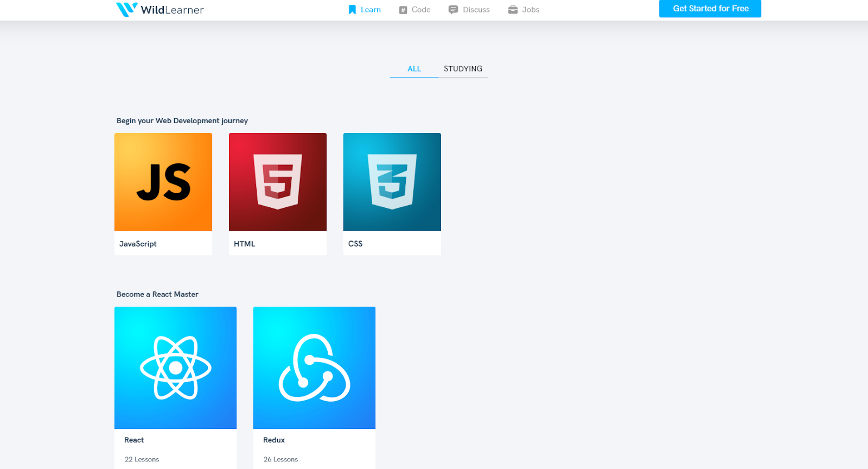Click the HTML course title
868x469 pixels.
244,244
